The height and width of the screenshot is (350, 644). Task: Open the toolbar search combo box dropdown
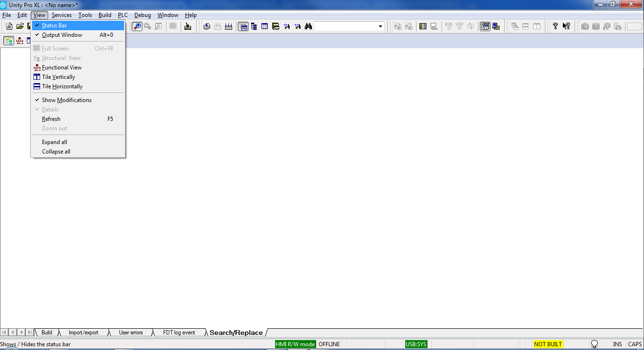(x=380, y=26)
